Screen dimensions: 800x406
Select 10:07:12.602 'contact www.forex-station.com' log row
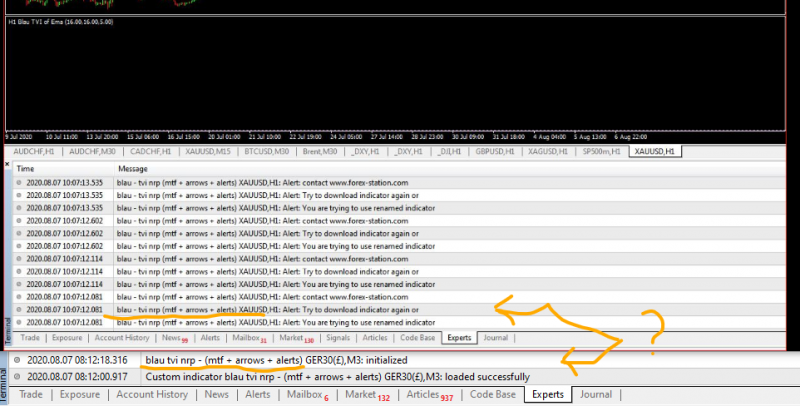(x=399, y=221)
